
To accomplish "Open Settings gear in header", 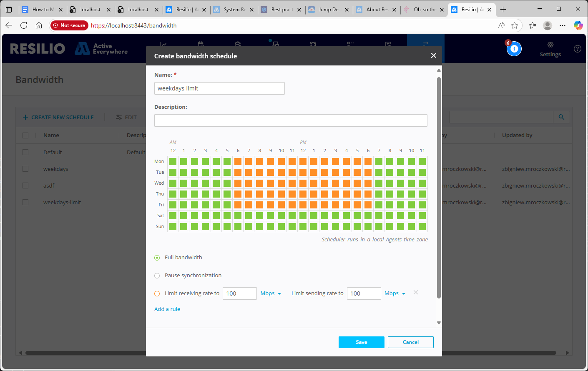I will tap(550, 49).
